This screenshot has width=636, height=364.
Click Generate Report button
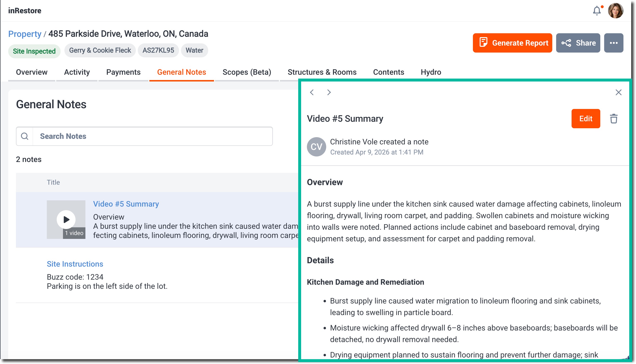pyautogui.click(x=512, y=43)
